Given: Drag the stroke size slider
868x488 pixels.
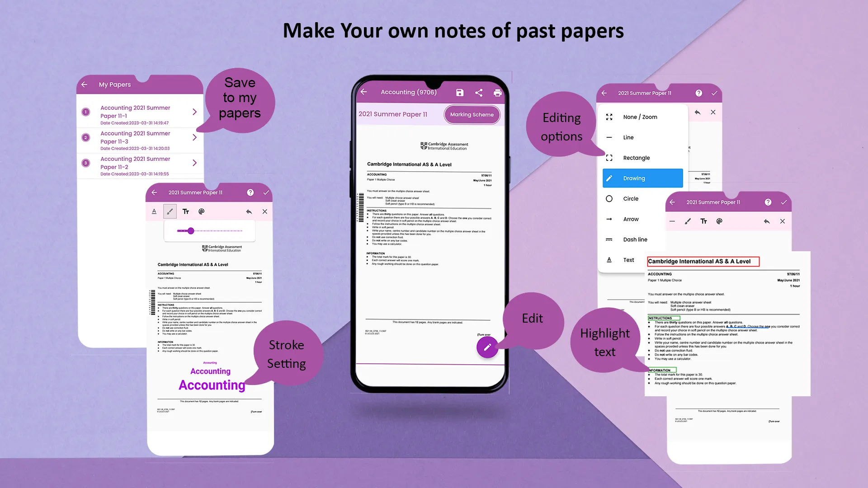Looking at the screenshot, I should 191,230.
